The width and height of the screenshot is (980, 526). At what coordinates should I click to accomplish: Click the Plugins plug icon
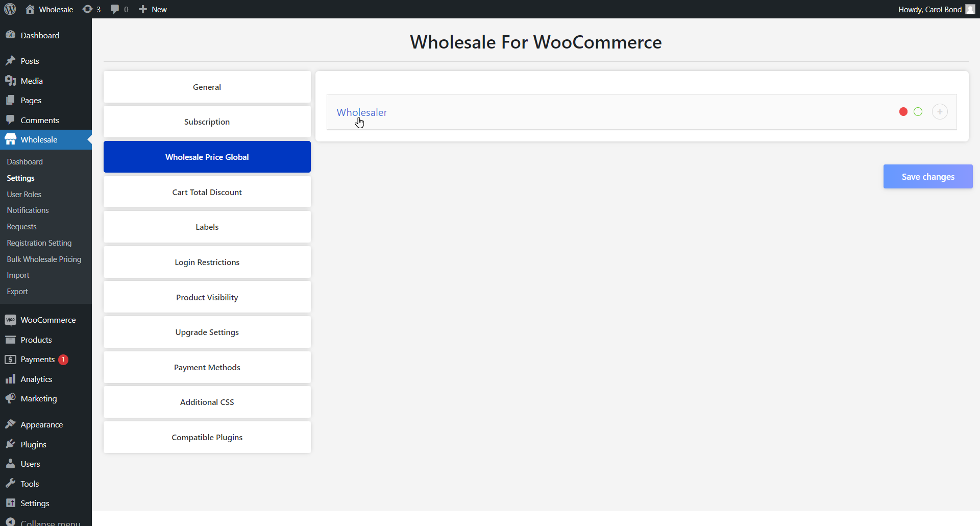pos(10,444)
